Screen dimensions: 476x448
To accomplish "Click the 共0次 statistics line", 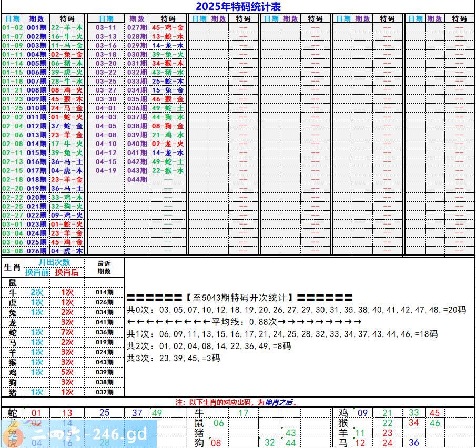I will pyautogui.click(x=296, y=310).
